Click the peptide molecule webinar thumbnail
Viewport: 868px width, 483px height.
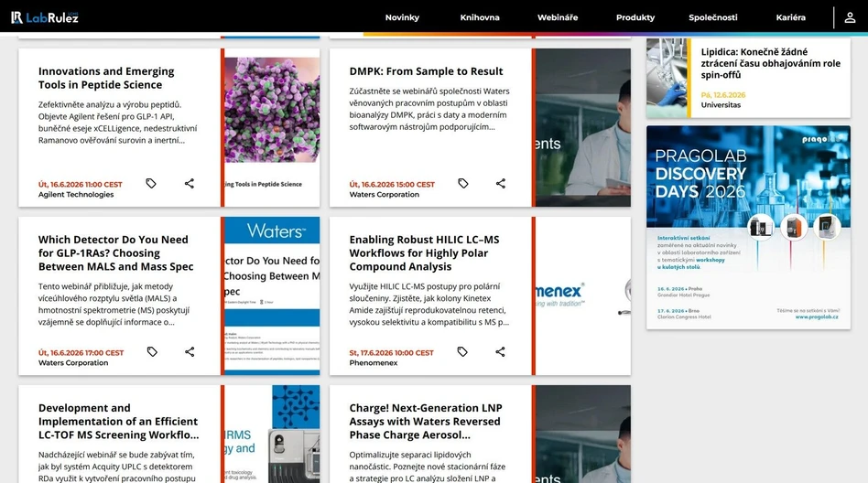pos(272,127)
